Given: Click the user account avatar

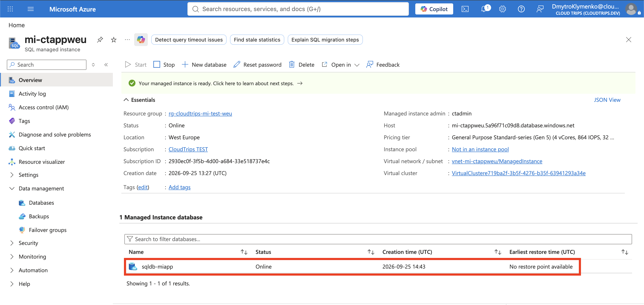Looking at the screenshot, I should pyautogui.click(x=631, y=9).
